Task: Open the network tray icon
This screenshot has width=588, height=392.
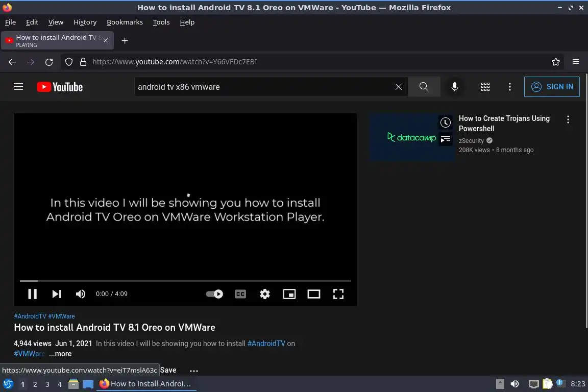Action: (x=533, y=384)
